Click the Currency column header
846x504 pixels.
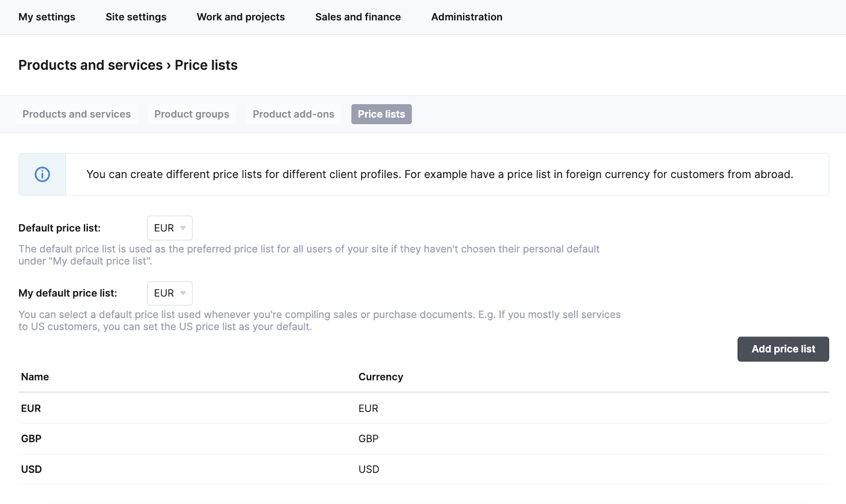pos(381,377)
